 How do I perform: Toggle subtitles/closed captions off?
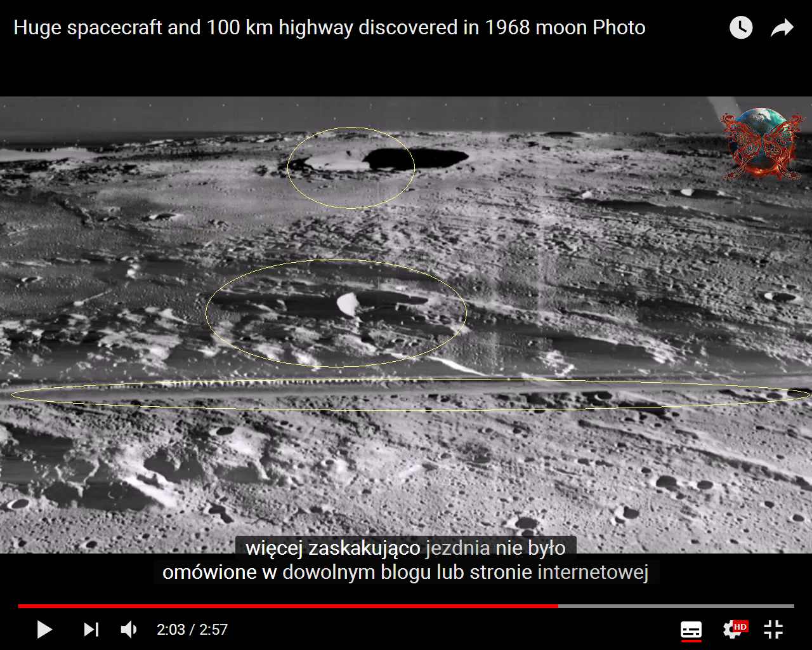point(691,630)
